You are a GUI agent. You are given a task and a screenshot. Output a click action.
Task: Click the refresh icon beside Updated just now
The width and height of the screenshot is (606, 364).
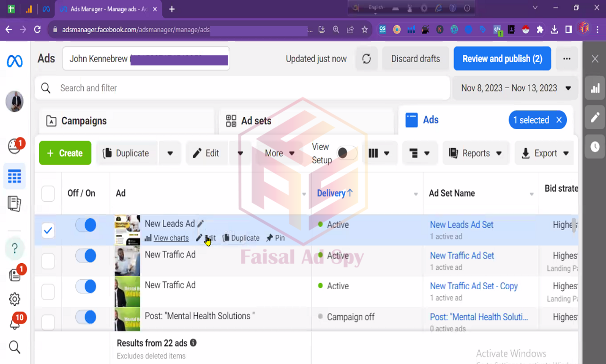tap(366, 59)
